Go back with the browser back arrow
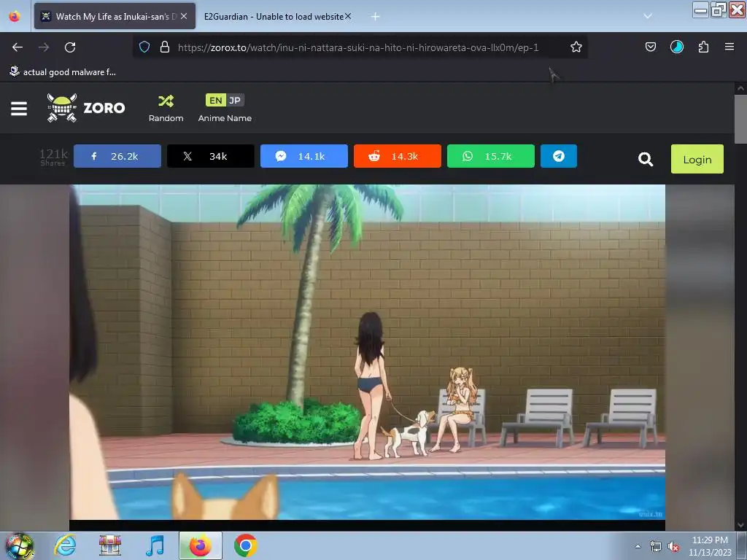 [18, 47]
